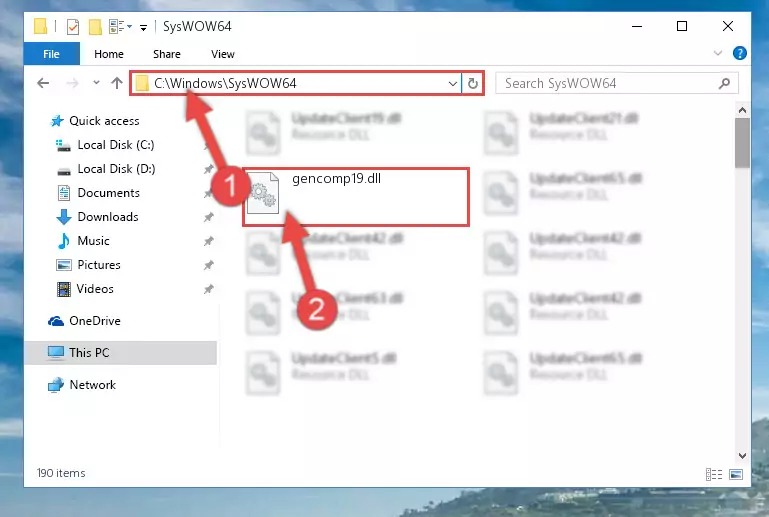Click the scrollbar down arrow
This screenshot has height=517, width=769.
click(x=743, y=456)
